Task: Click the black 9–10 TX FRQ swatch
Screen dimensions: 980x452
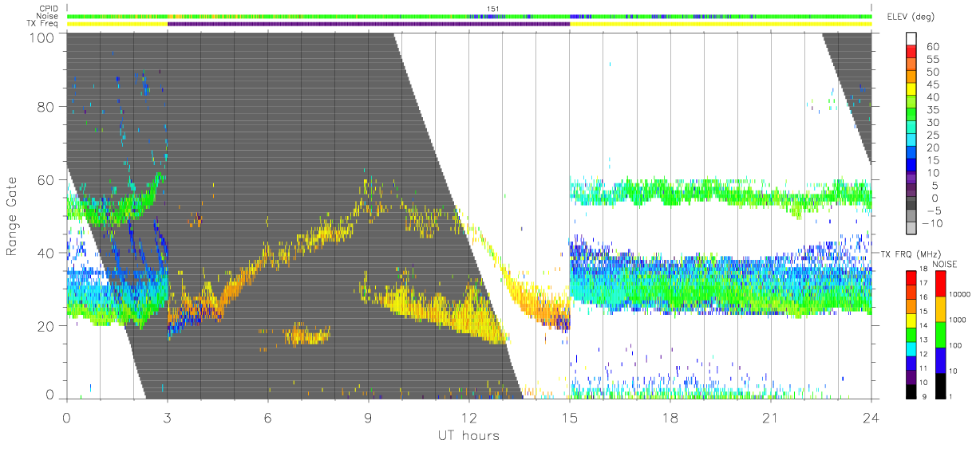Action: coord(912,392)
